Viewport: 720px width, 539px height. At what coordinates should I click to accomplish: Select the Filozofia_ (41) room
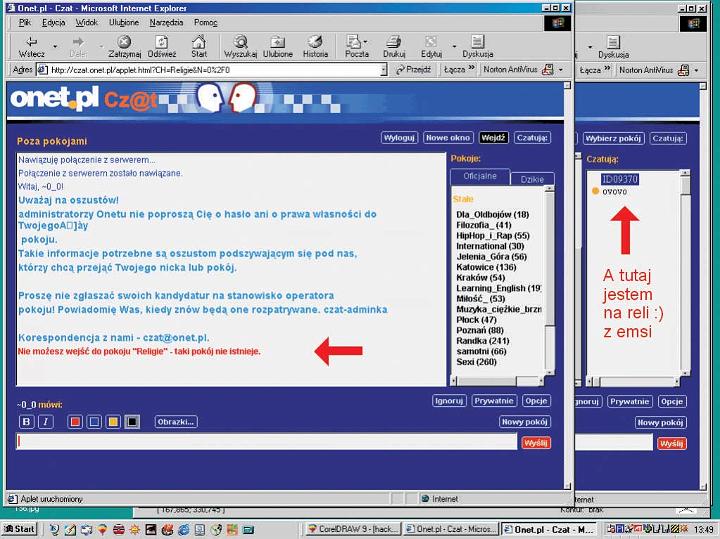[484, 225]
